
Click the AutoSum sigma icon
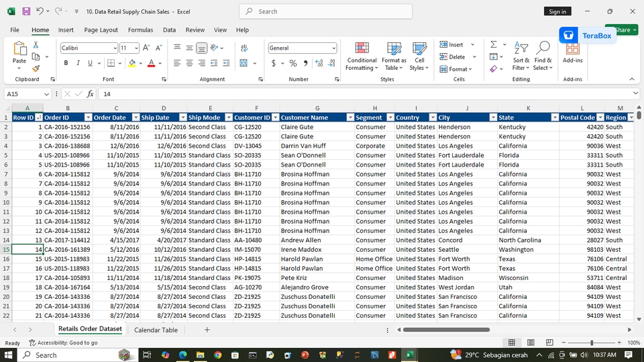pyautogui.click(x=494, y=44)
